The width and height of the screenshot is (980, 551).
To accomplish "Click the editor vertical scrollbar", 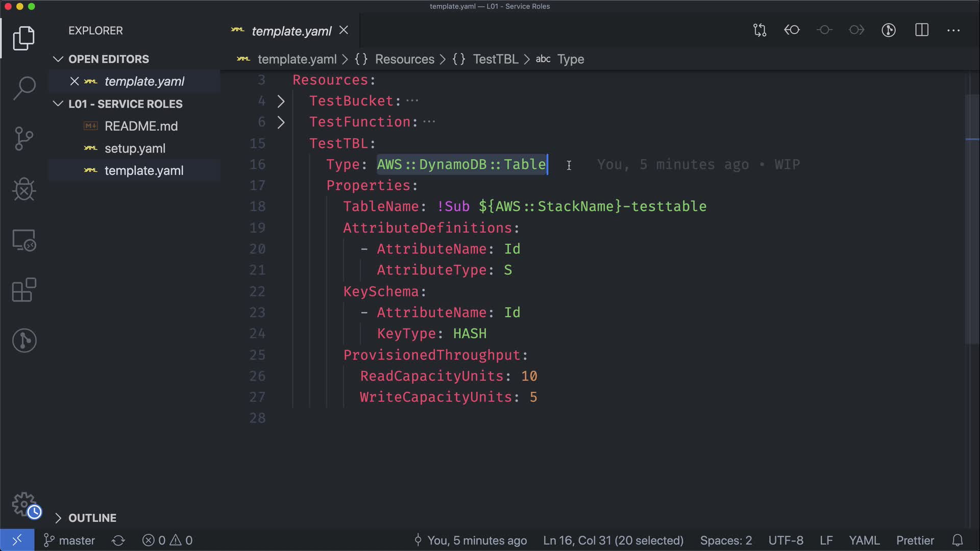I will 972,219.
